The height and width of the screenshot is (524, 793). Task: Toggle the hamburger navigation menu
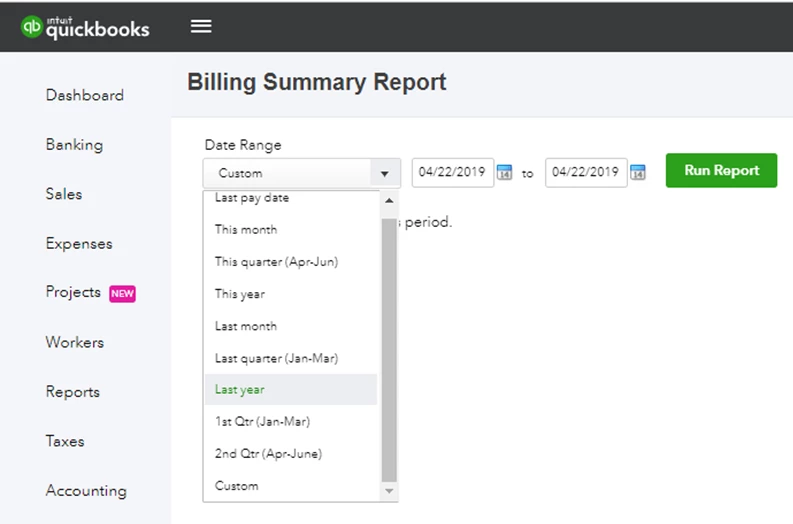tap(201, 26)
